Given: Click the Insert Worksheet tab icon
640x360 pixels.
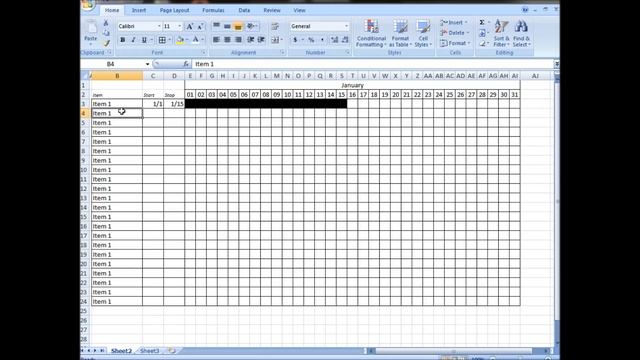Looking at the screenshot, I should point(172,351).
